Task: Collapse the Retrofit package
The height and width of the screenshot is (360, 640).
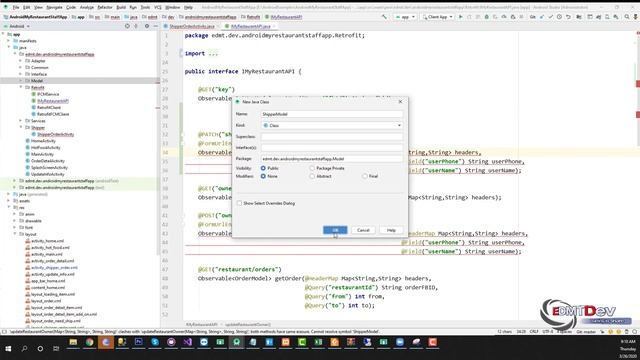Action: 21,87
